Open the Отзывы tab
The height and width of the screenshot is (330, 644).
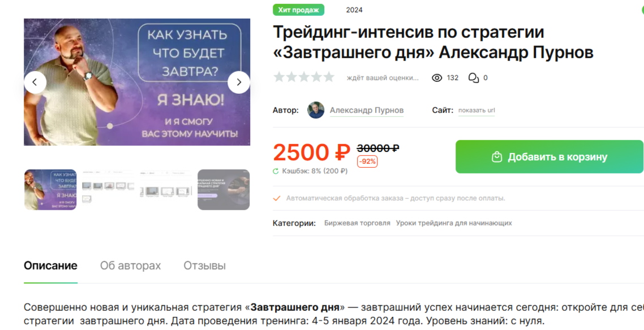click(x=204, y=266)
